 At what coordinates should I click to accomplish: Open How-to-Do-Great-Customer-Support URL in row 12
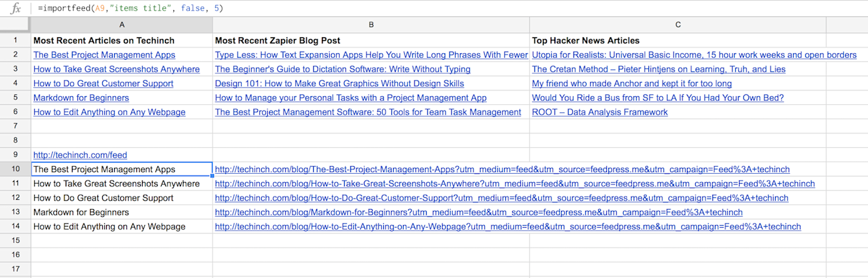(502, 198)
